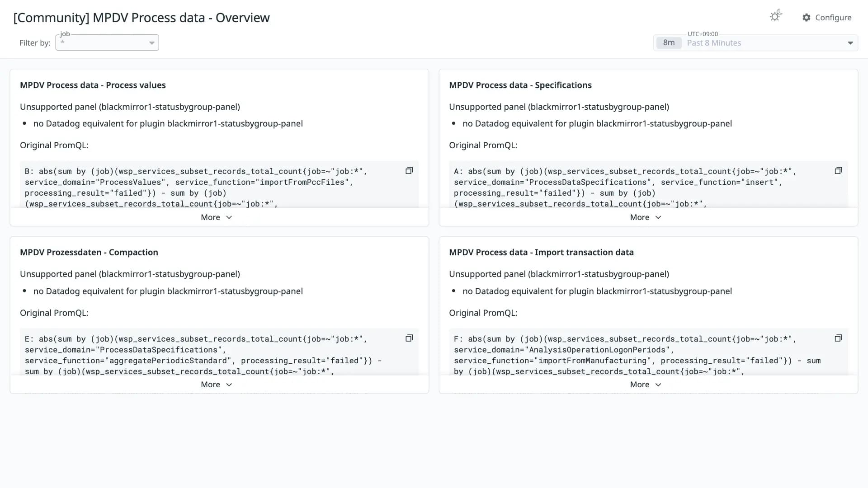The width and height of the screenshot is (868, 488).
Task: Expand More in Process values panel
Action: pos(217,217)
